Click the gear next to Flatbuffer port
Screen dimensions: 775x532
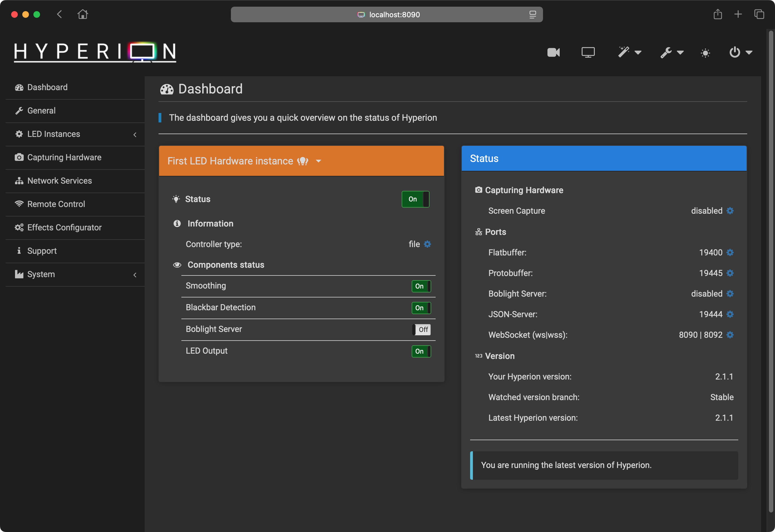pos(730,252)
